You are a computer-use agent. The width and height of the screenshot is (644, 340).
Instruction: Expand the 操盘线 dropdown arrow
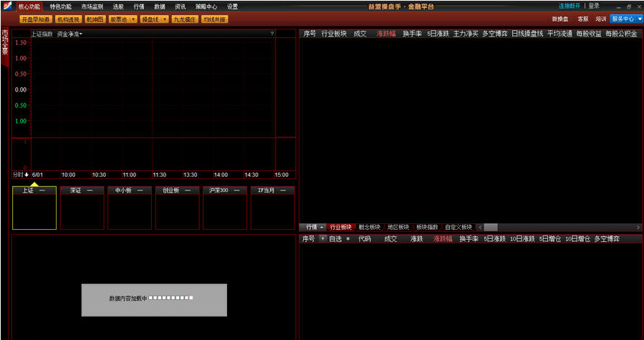click(x=165, y=19)
